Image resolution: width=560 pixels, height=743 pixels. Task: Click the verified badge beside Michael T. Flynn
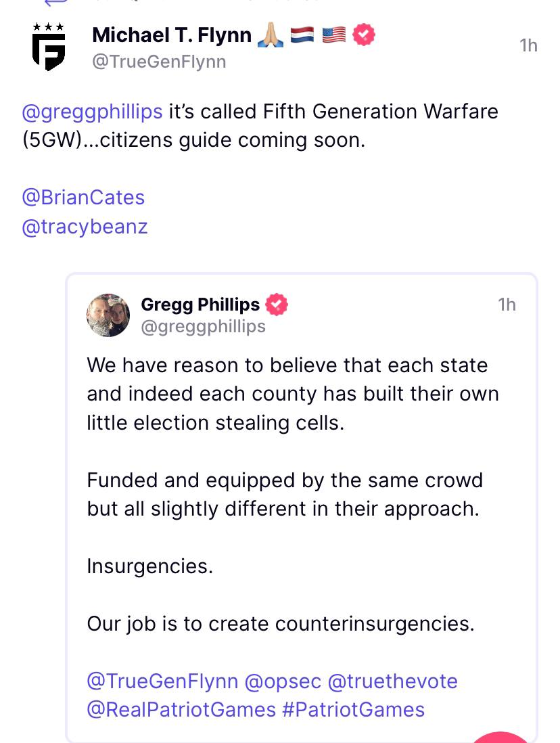(365, 35)
